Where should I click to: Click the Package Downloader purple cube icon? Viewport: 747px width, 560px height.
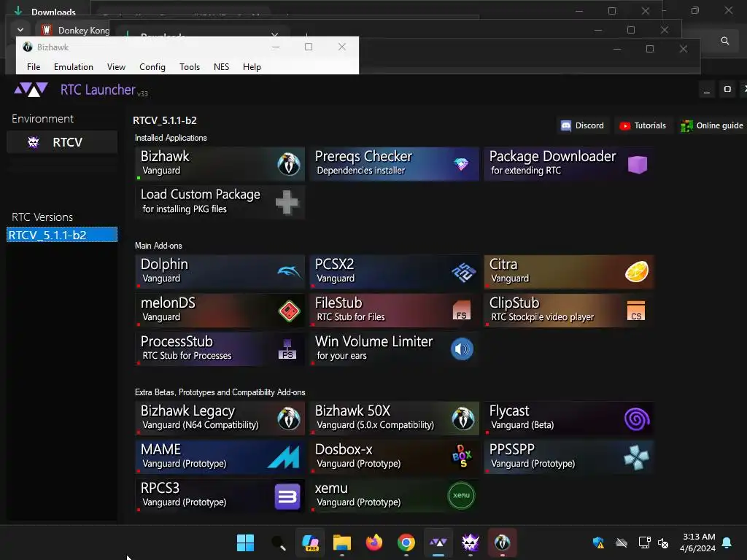(x=638, y=164)
